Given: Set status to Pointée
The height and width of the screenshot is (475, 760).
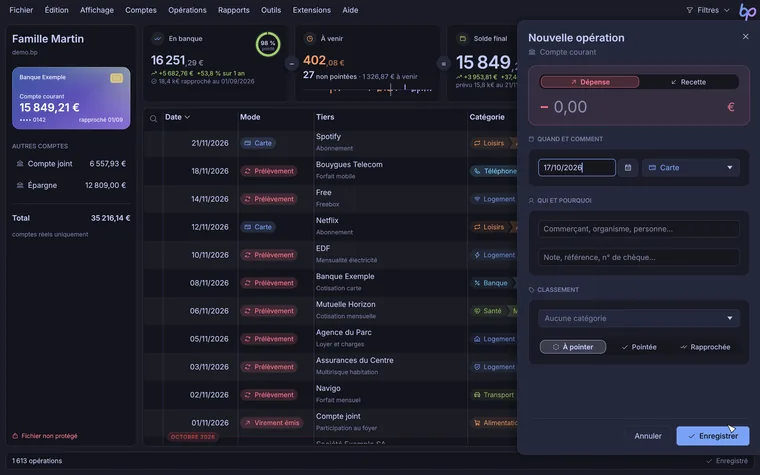Looking at the screenshot, I should pyautogui.click(x=639, y=347).
